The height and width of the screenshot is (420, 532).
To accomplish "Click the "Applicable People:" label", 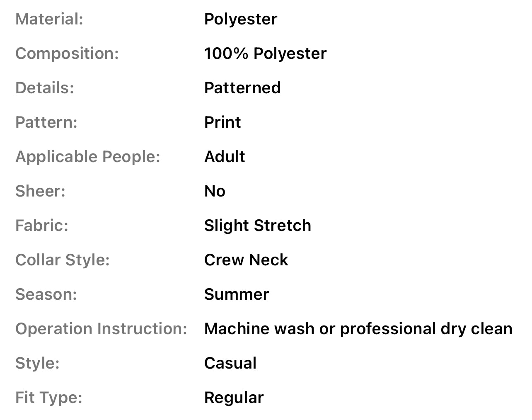I will pyautogui.click(x=88, y=157).
